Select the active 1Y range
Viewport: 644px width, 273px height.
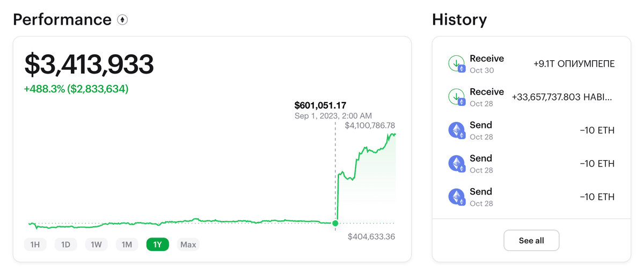157,245
